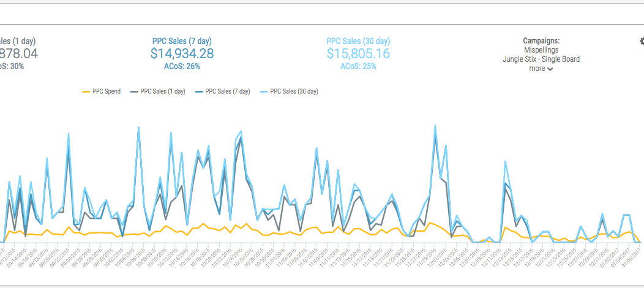Click the ACoS: 26% value

pos(182,66)
